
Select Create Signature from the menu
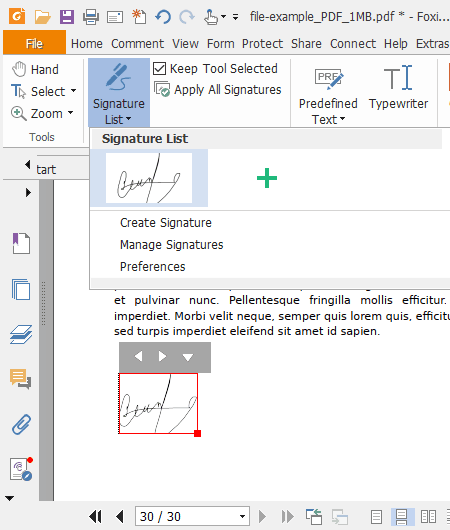point(166,223)
